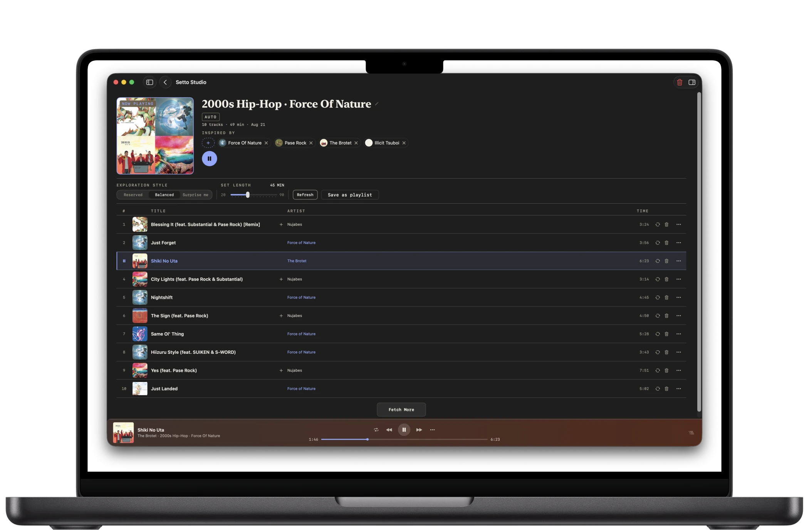The height and width of the screenshot is (532, 809).
Task: Open the play queue icon
Action: tap(692, 433)
